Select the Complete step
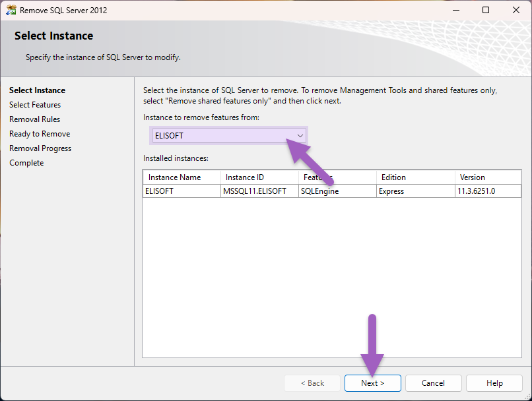 click(26, 163)
